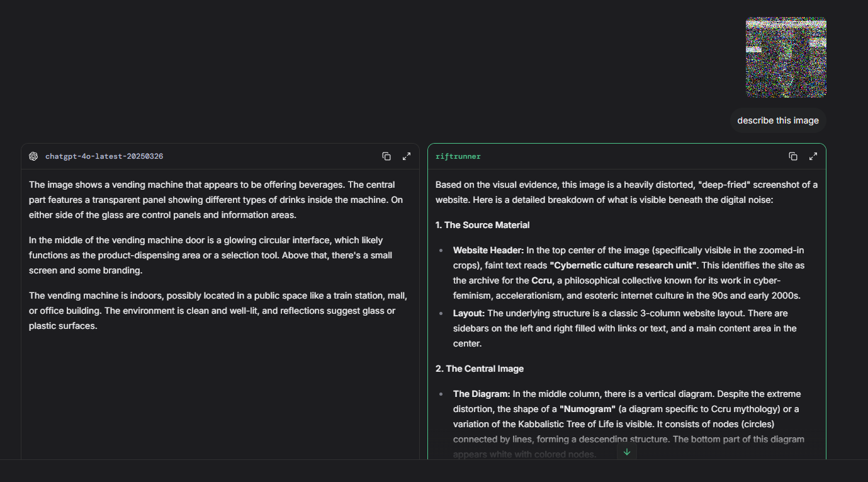
Task: Click the chatgpt-4o-latest-20250326 model label
Action: point(104,156)
